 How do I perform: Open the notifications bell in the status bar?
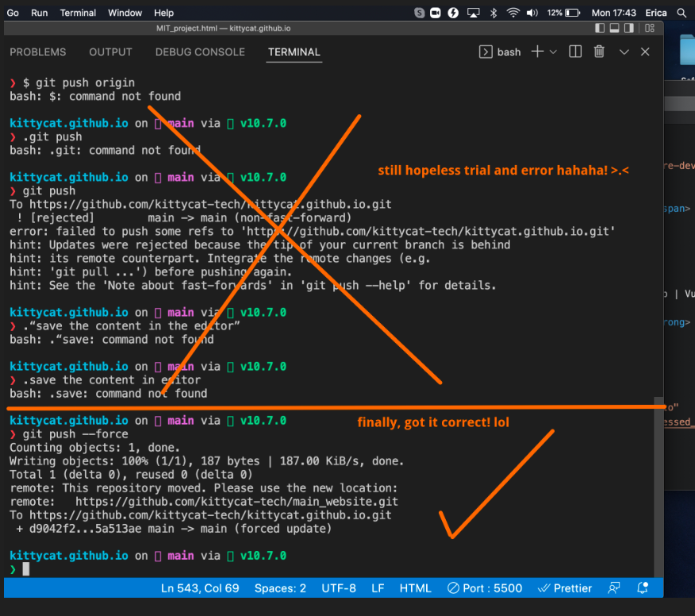pyautogui.click(x=643, y=588)
